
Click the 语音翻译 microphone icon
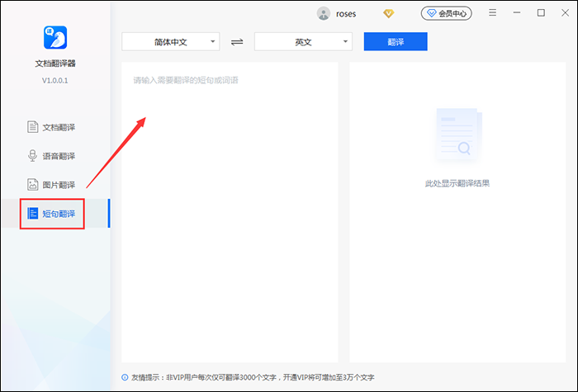pos(33,156)
